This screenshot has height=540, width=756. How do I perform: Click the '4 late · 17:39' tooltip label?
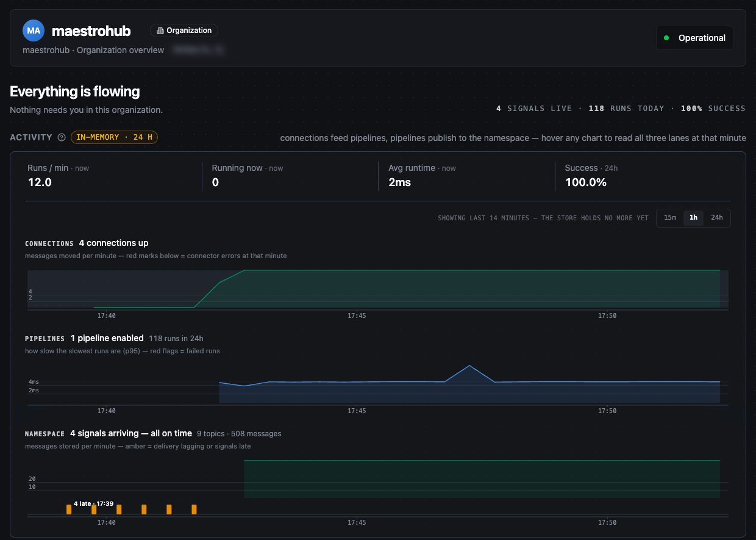94,503
